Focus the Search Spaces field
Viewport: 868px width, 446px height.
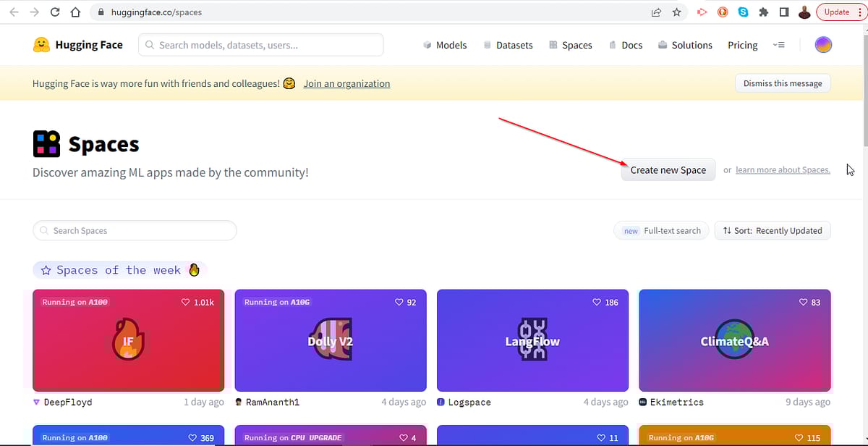coord(135,231)
